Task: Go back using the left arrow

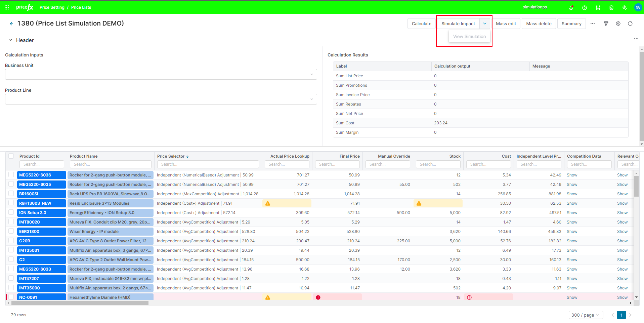Action: point(11,24)
